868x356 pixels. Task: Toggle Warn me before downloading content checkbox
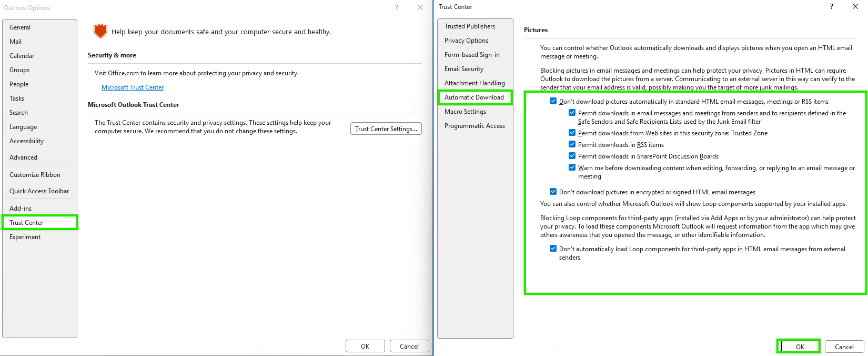pos(572,167)
